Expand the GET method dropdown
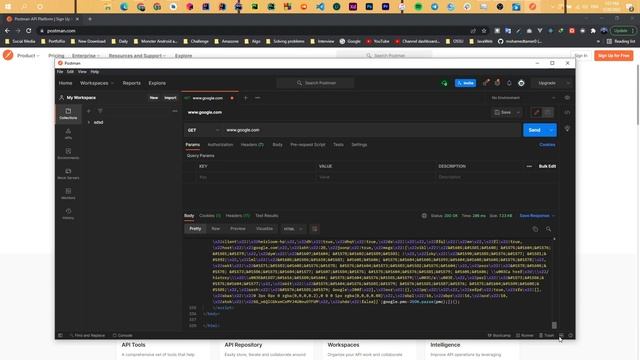This screenshot has width=640, height=360. point(203,130)
